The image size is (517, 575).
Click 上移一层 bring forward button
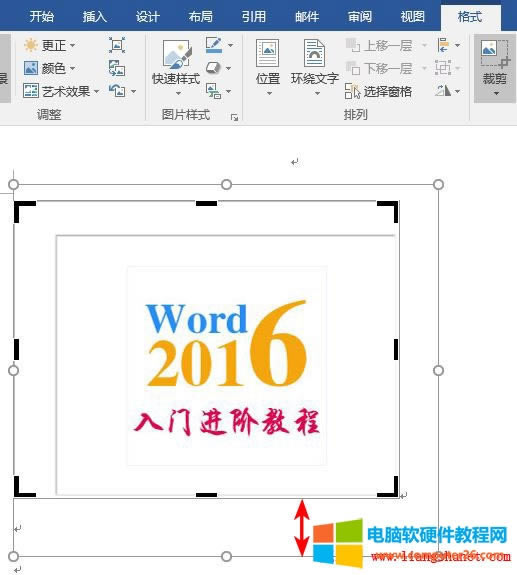point(380,45)
